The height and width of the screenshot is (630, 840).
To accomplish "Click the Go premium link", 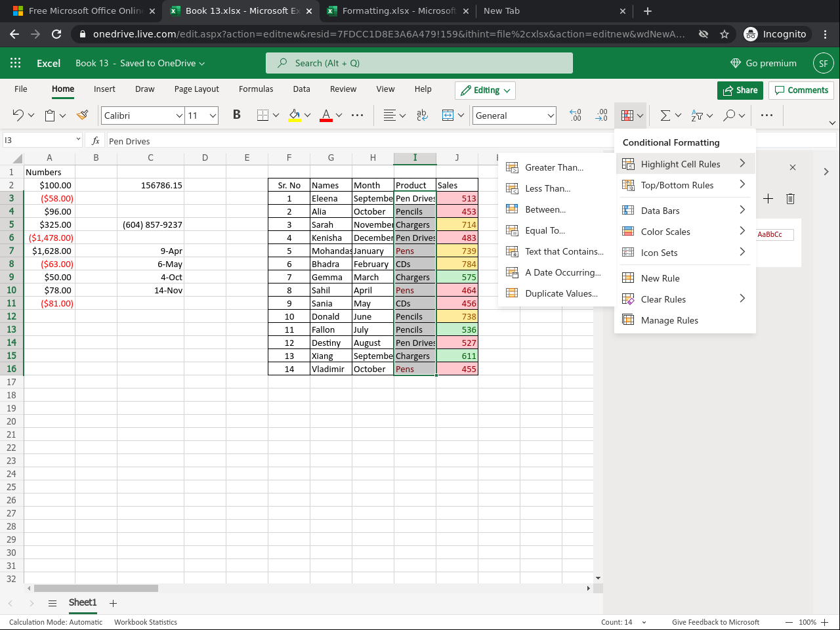I will click(763, 63).
